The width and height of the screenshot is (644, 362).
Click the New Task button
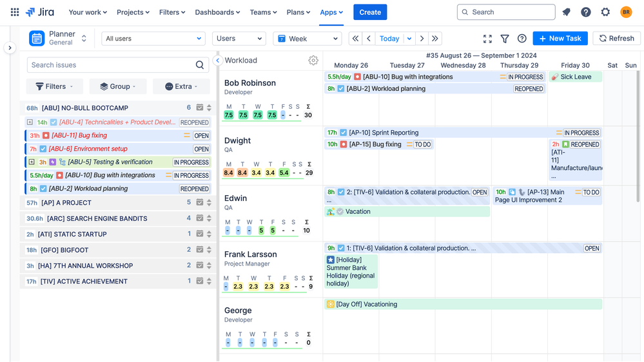[x=560, y=38]
